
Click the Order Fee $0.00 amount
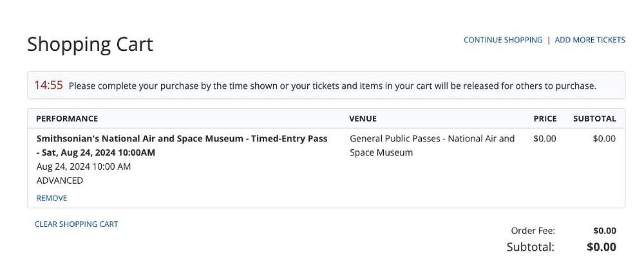[605, 231]
